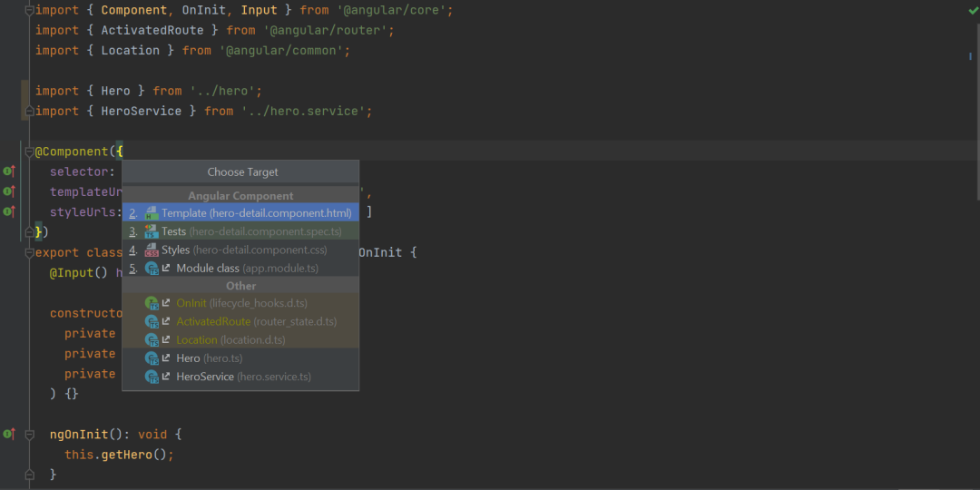Image resolution: width=980 pixels, height=490 pixels.
Task: Click the class icon beside HeroService entry
Action: (152, 377)
